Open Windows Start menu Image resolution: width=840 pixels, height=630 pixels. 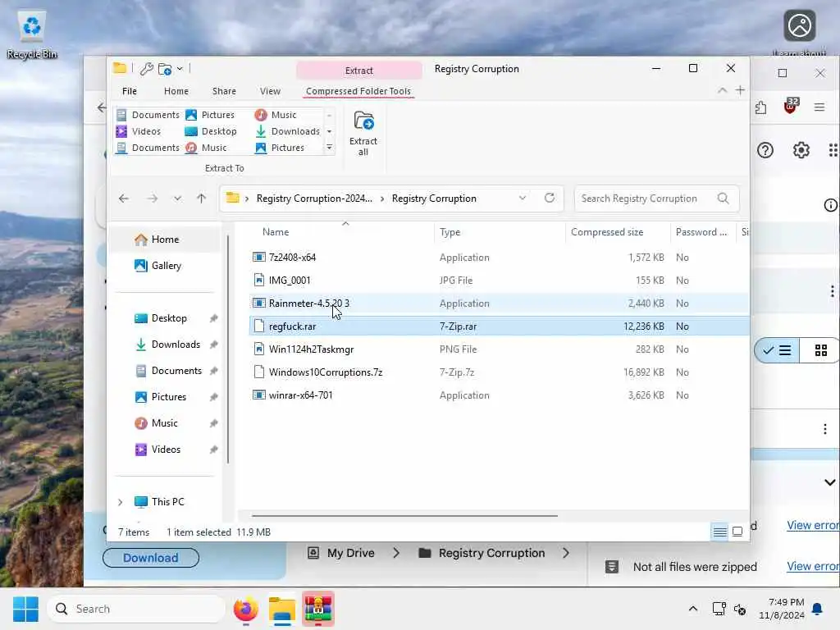[25, 609]
